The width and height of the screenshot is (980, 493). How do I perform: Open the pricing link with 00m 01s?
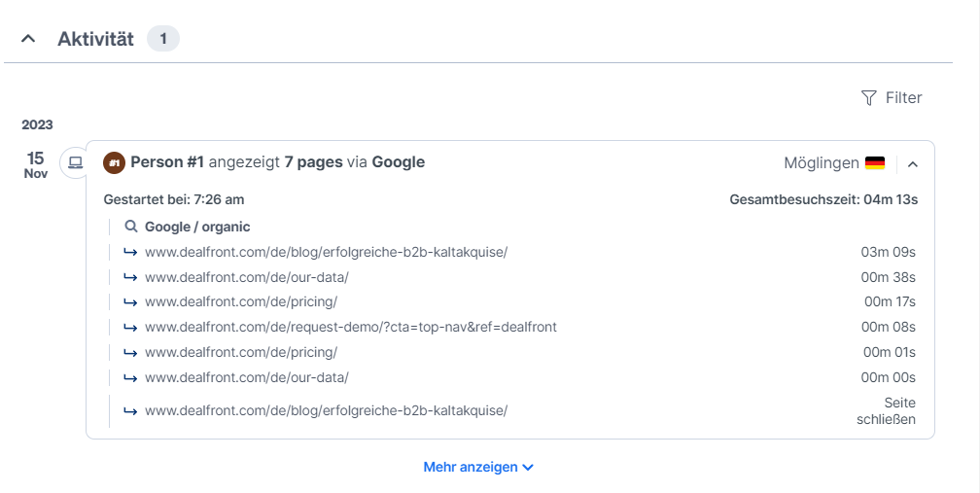tap(241, 352)
